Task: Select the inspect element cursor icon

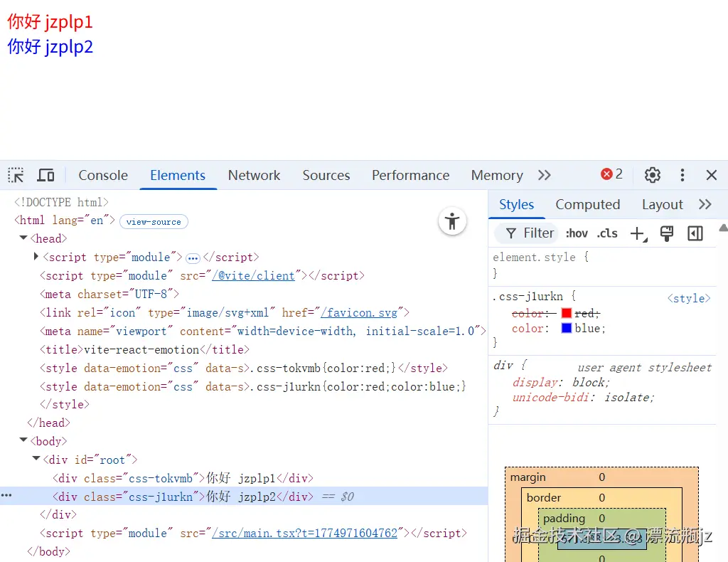Action: (16, 175)
